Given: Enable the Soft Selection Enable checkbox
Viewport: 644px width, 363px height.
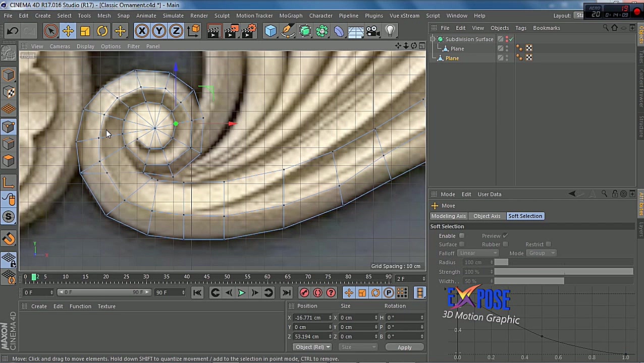Looking at the screenshot, I should 462,235.
